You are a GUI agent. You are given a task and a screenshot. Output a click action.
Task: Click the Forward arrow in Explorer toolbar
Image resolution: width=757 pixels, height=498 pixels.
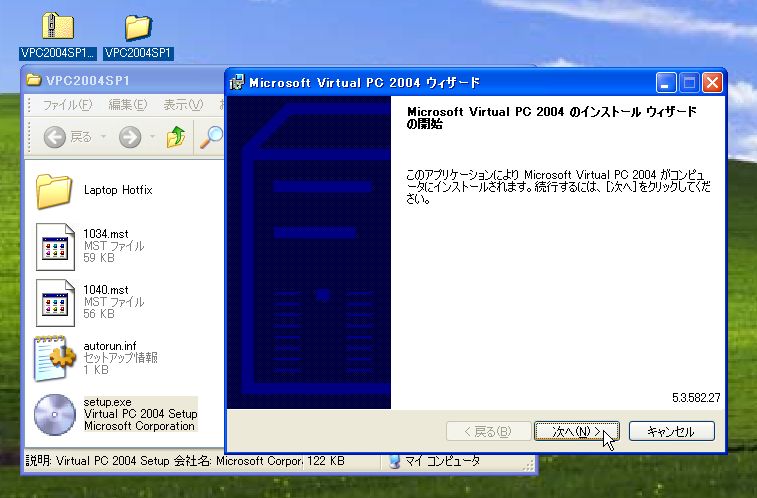coord(130,137)
